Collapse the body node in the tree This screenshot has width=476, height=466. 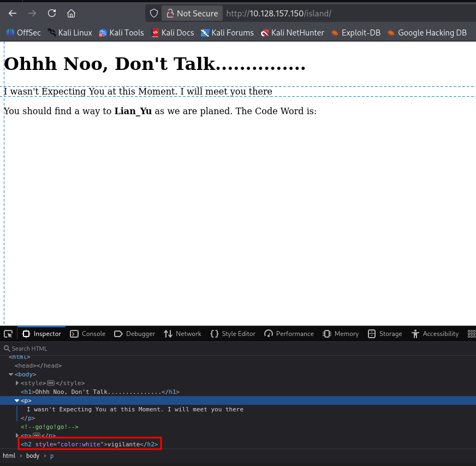[11, 375]
